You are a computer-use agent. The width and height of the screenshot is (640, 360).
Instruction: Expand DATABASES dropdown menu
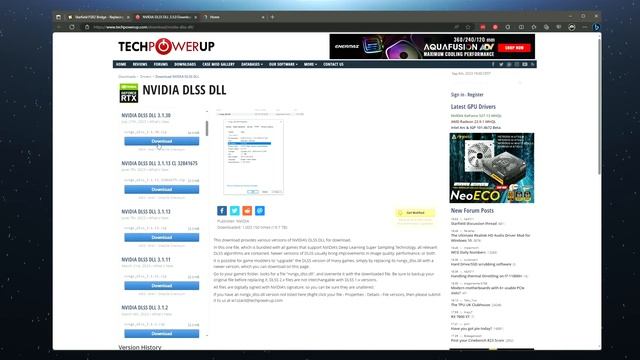pos(252,64)
